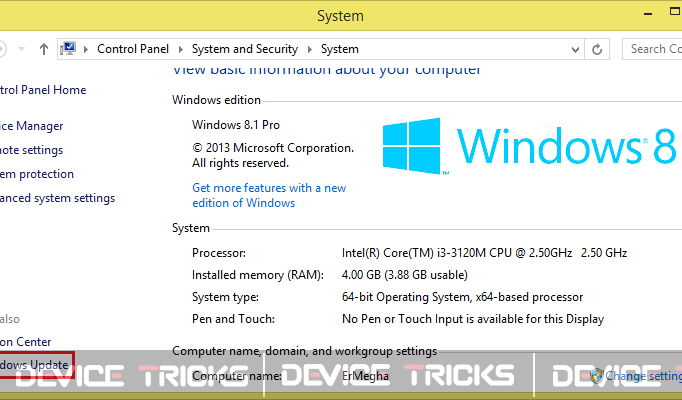Viewport: 682px width, 400px height.
Task: Expand the arrow before Control Panel breadcrumb
Action: tap(86, 49)
